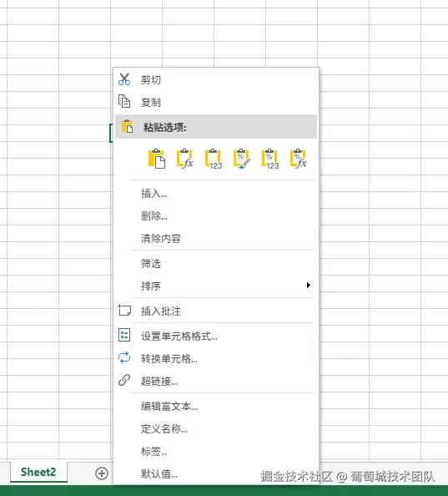The height and width of the screenshot is (496, 448).
Task: Choose the paste values 123 option
Action: pyautogui.click(x=214, y=159)
